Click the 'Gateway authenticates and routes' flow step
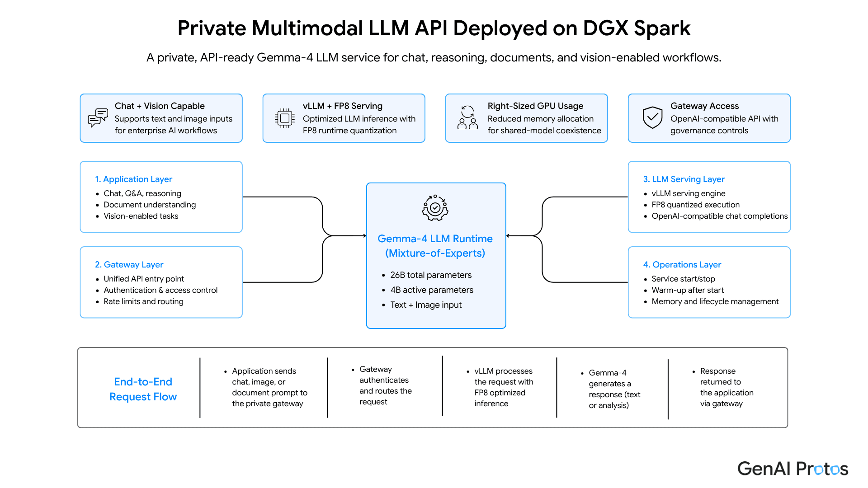The width and height of the screenshot is (868, 488). (x=386, y=385)
